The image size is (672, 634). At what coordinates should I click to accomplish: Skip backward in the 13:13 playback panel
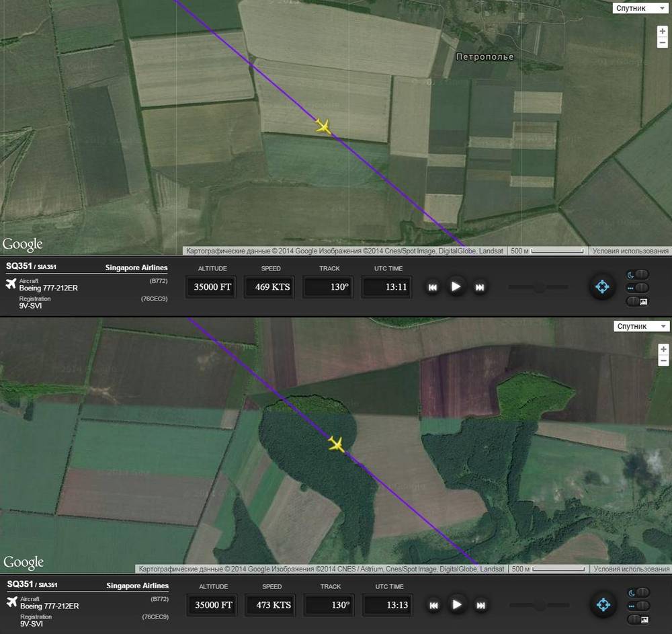point(433,605)
